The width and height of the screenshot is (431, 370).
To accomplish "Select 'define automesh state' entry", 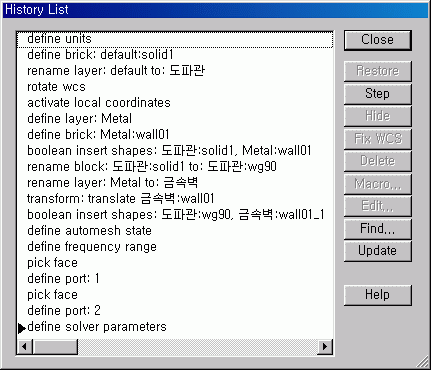I will point(175,231).
